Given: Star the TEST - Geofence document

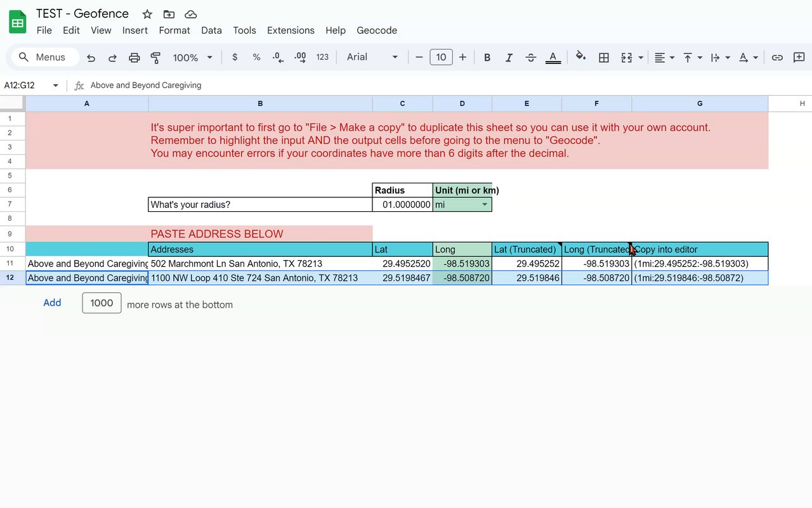Looking at the screenshot, I should point(147,14).
